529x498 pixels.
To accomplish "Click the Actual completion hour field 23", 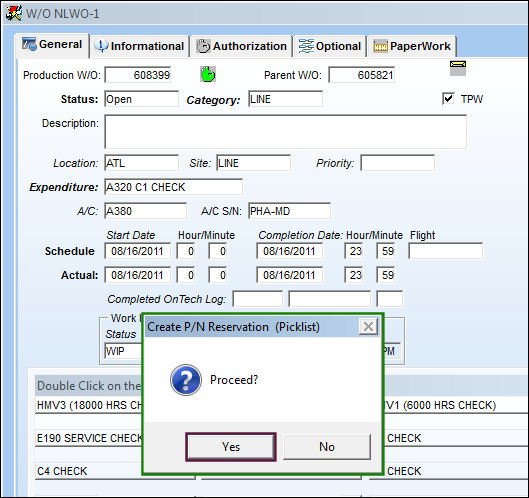I will pos(354,275).
